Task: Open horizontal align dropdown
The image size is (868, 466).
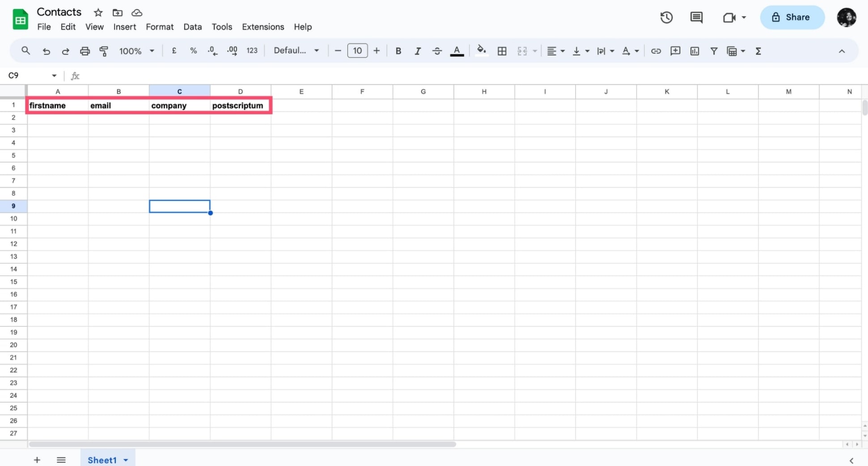Action: 556,51
